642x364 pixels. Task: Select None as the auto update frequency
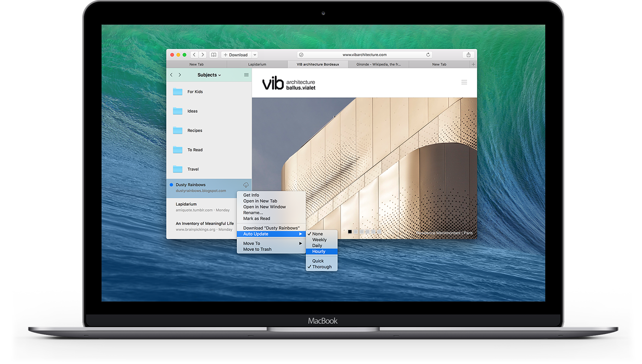tap(318, 233)
